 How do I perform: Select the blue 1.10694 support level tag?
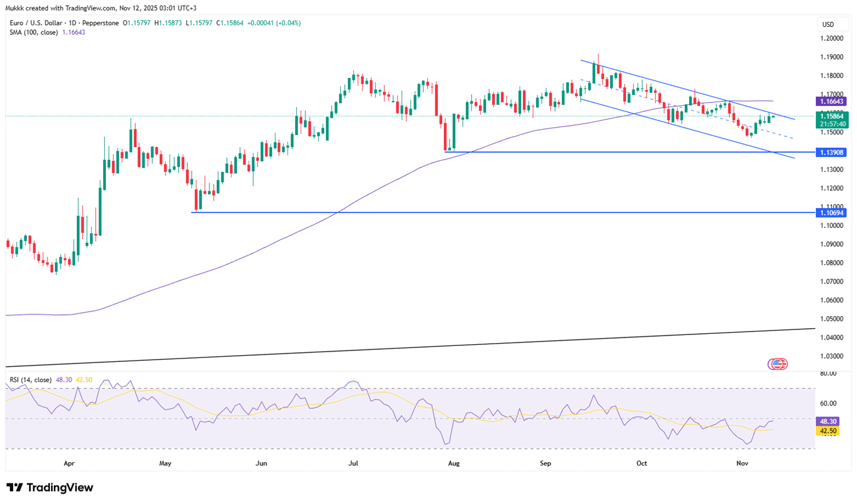click(830, 212)
